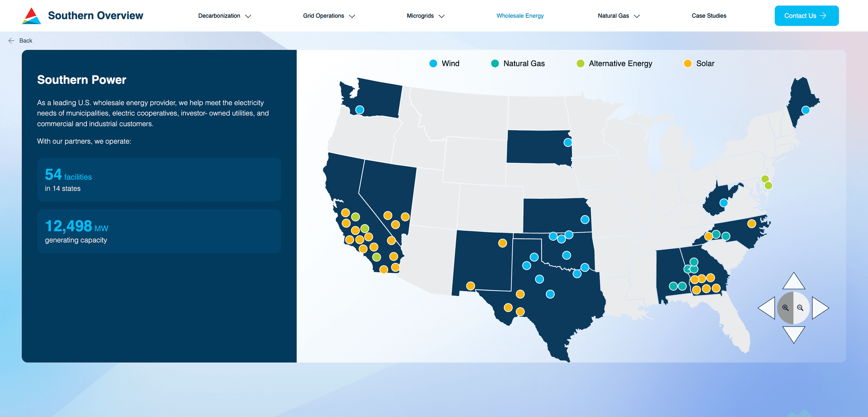Select the lower alternative energy marker near Delaware
Screen dimensions: 868x417
pyautogui.click(x=768, y=186)
